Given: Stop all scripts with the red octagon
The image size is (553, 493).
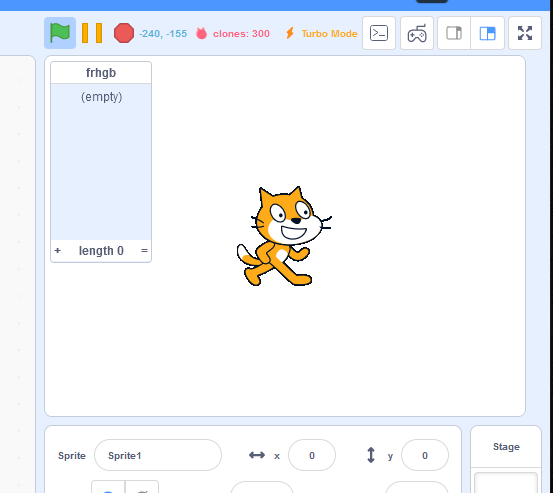Looking at the screenshot, I should 124,33.
